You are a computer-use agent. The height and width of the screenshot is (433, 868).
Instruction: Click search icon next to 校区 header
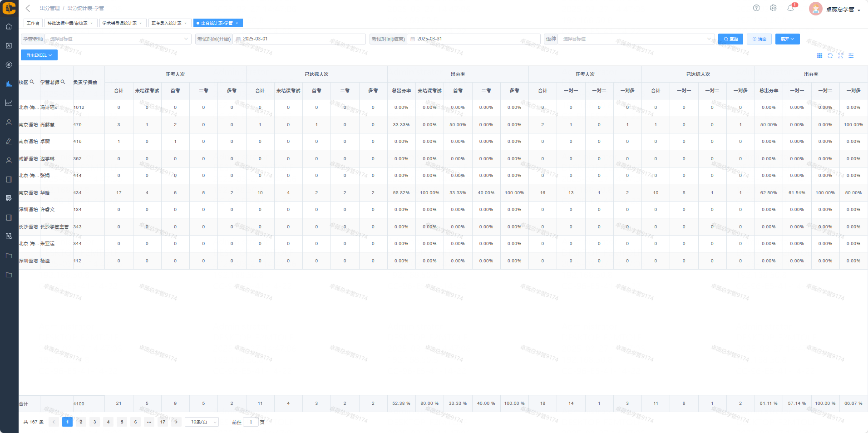pyautogui.click(x=32, y=82)
